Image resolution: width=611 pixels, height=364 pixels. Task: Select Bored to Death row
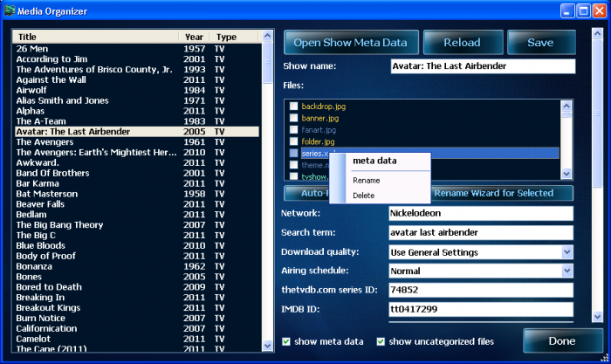[x=137, y=287]
